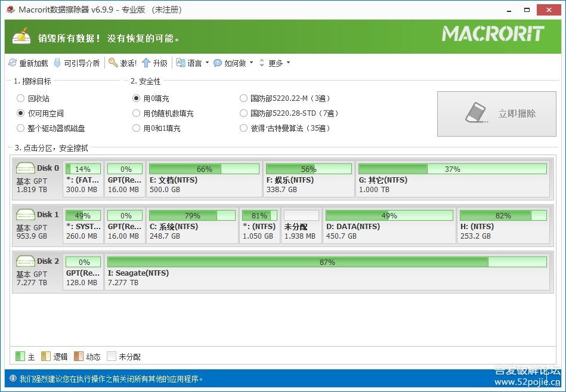The image size is (566, 392).
Task: Click the 升级 upgrade arrow icon
Action: click(x=146, y=63)
